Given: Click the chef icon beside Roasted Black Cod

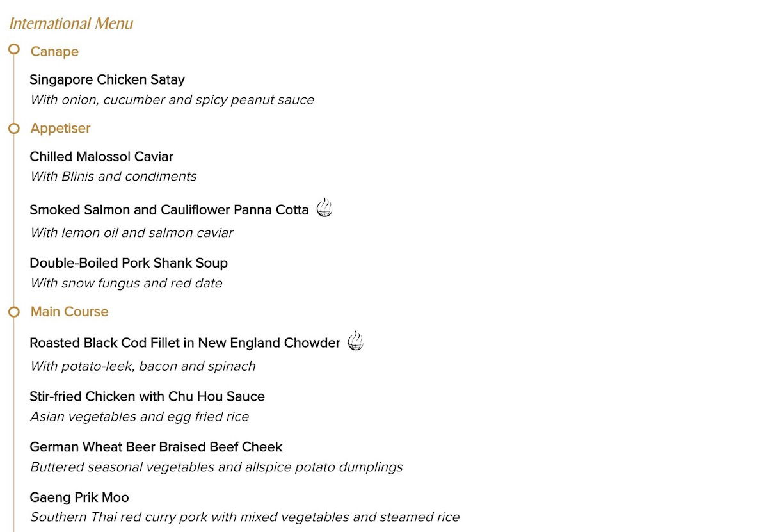Looking at the screenshot, I should (356, 341).
